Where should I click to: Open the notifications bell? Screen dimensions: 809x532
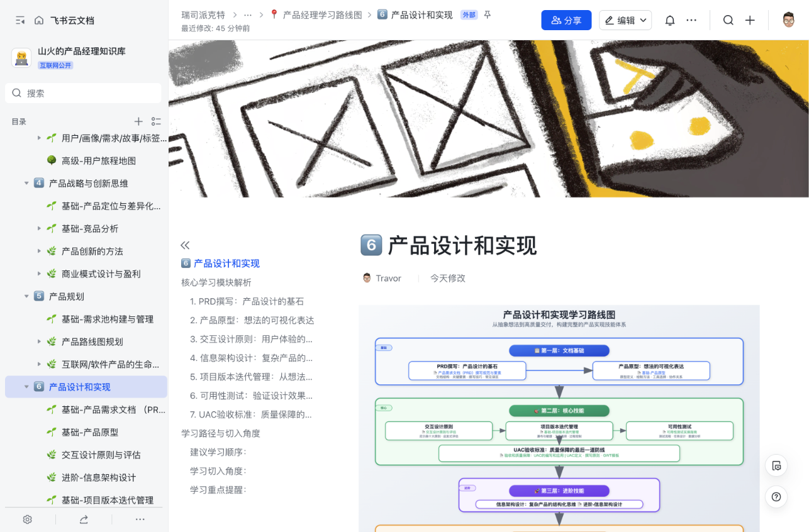coord(669,19)
